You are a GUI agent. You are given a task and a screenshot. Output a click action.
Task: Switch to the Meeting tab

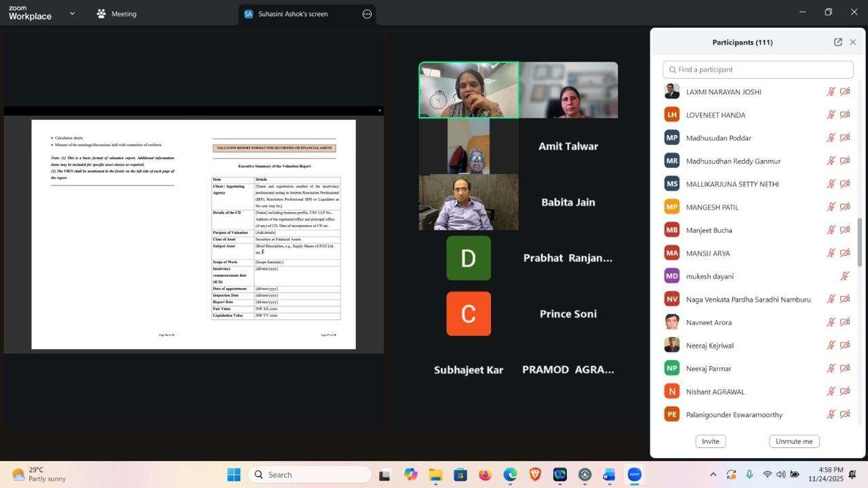click(116, 14)
